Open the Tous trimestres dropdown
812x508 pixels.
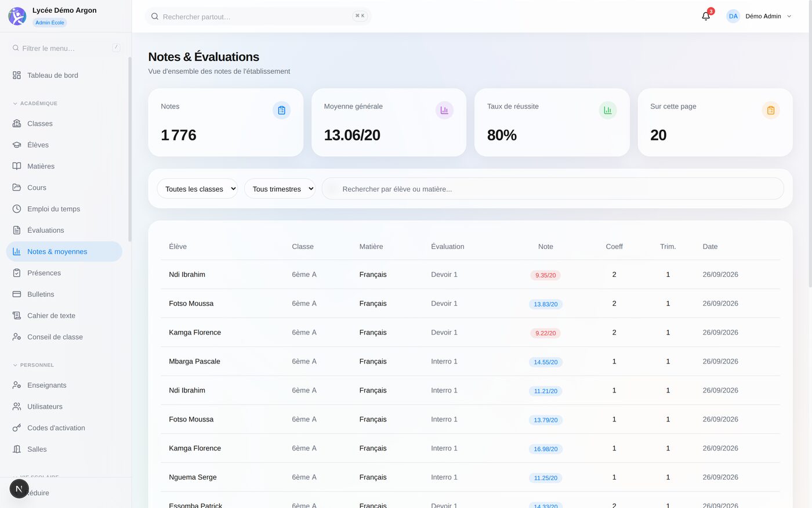tap(280, 189)
